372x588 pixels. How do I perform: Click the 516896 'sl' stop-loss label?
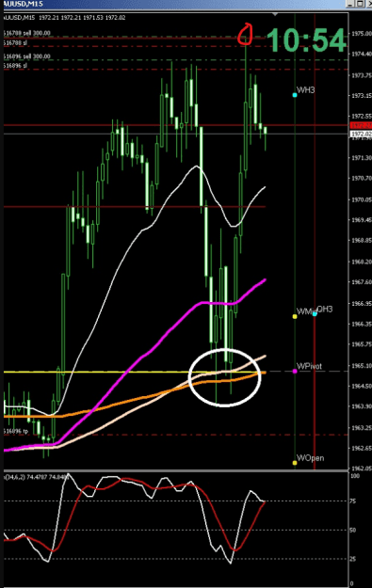tap(15, 66)
